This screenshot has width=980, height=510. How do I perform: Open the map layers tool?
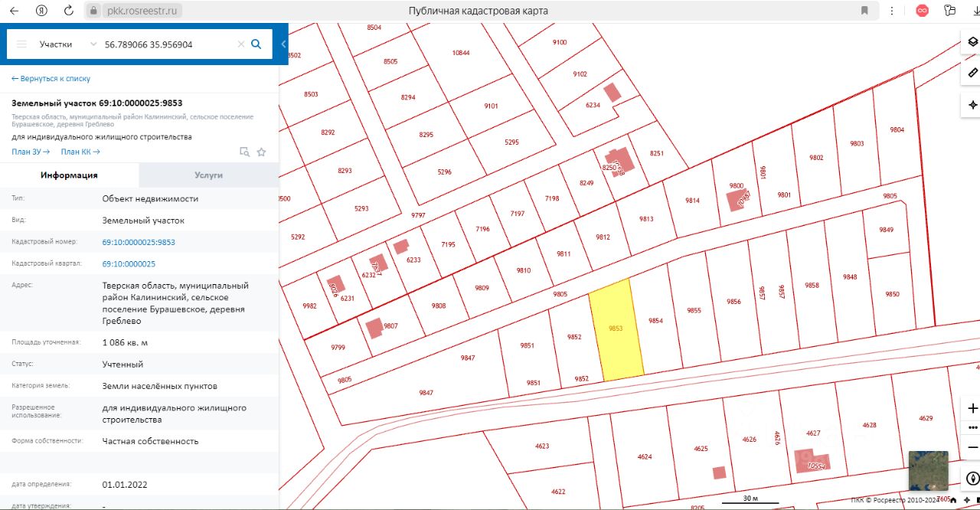click(972, 42)
